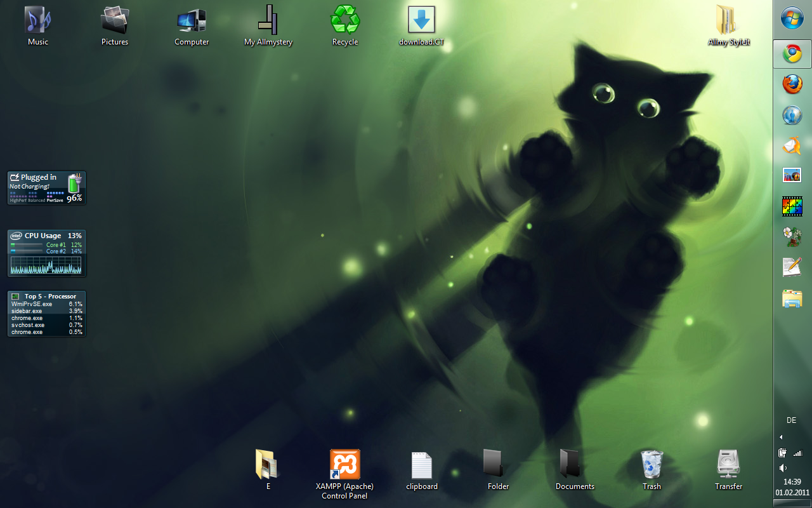Select the chrome.exe 1.1% row

pos(46,318)
